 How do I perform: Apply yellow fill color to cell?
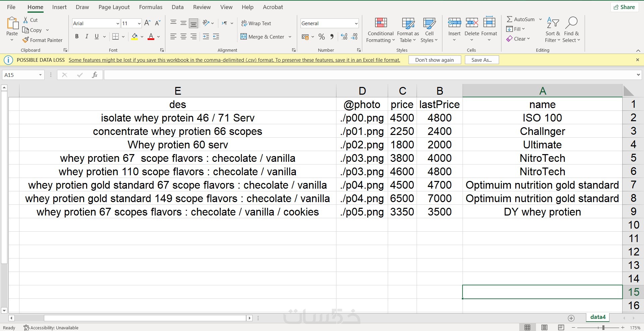(135, 37)
